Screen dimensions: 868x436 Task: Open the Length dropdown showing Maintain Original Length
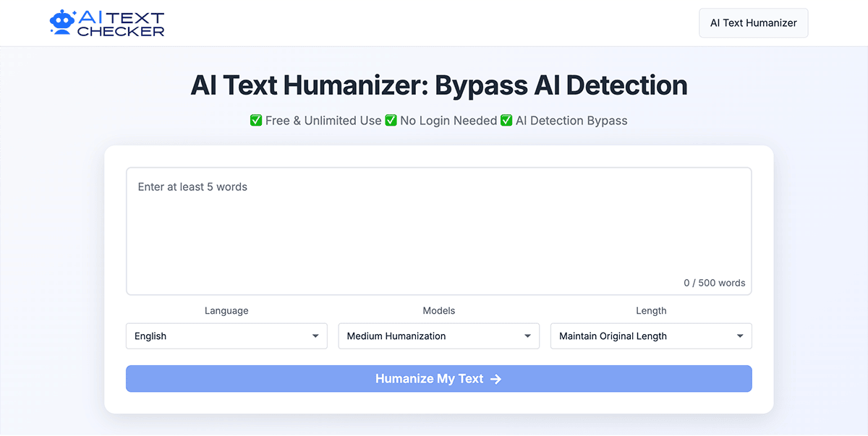coord(651,336)
